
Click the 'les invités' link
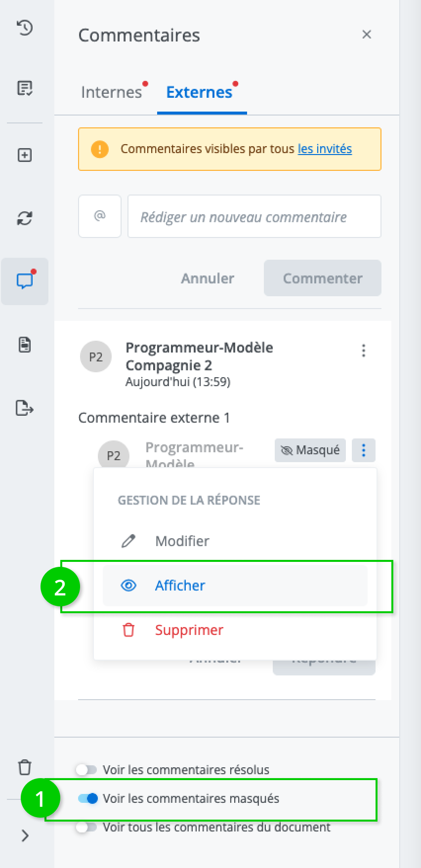(x=325, y=149)
